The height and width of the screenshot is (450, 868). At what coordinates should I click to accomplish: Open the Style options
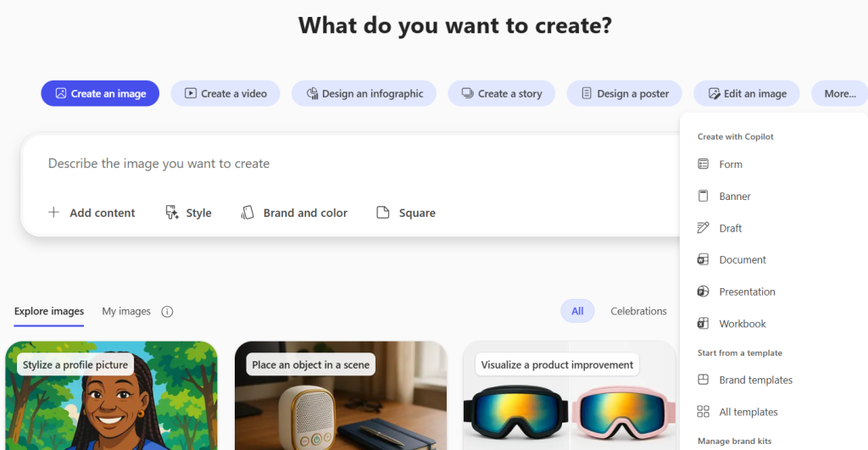coord(188,213)
